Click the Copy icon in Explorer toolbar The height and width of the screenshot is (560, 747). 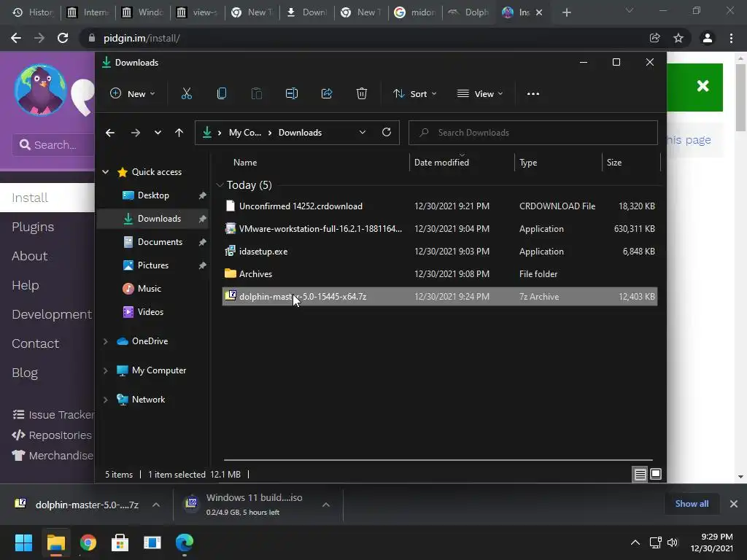[222, 94]
